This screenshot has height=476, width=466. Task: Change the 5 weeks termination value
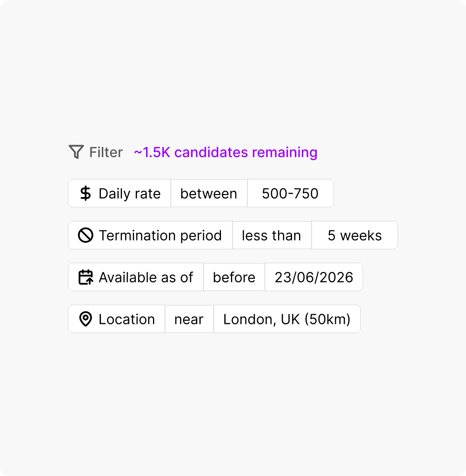coord(355,235)
